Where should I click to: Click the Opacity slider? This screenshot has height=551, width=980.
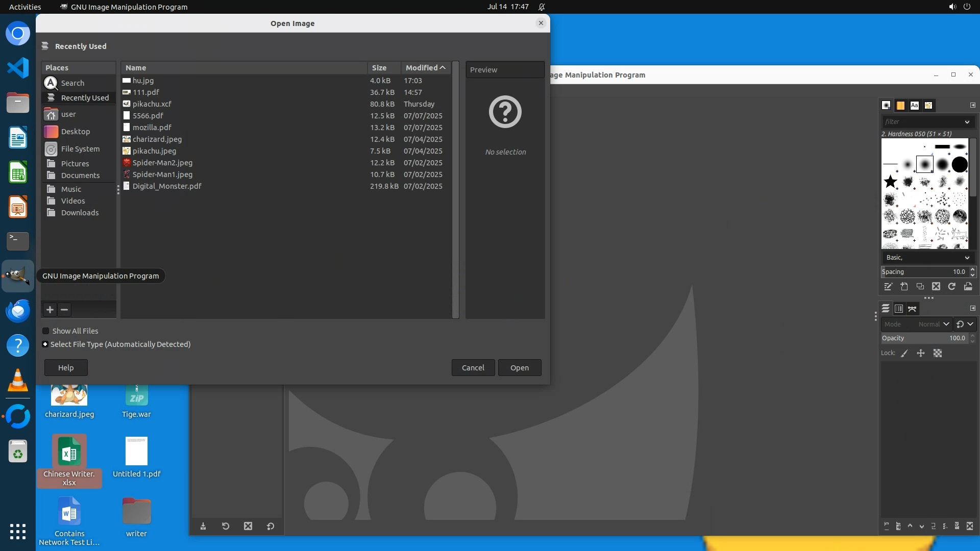tap(924, 338)
